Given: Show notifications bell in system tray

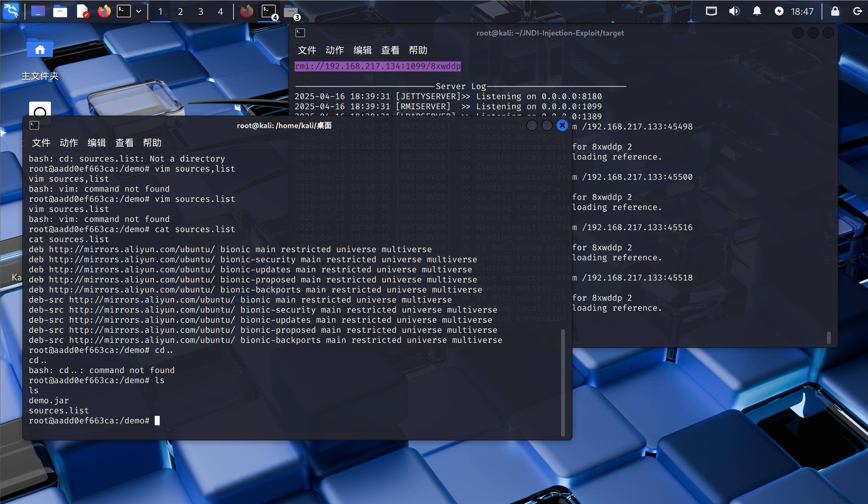Looking at the screenshot, I should (757, 11).
